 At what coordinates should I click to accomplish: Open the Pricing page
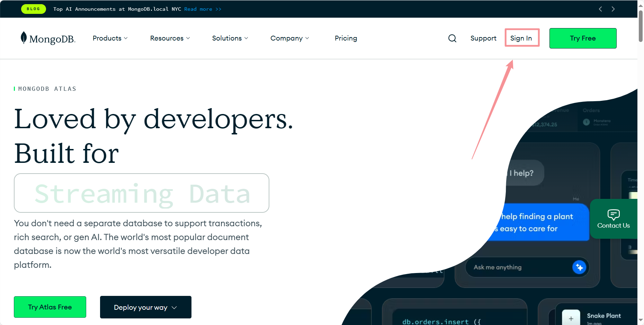tap(346, 38)
